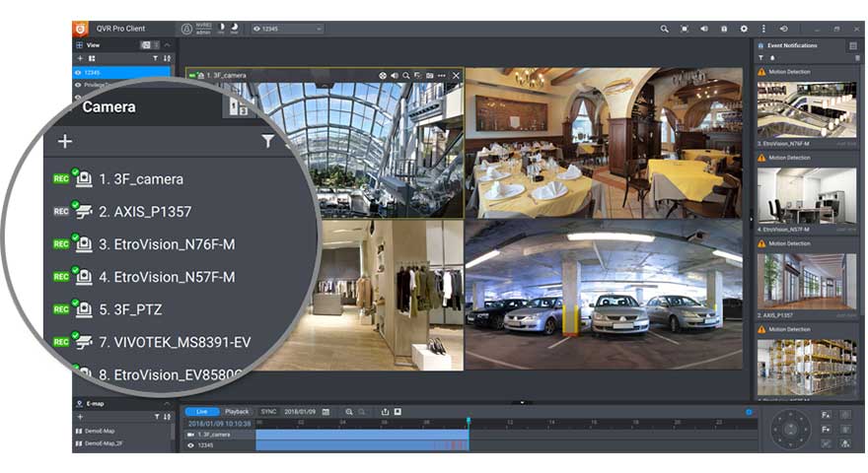The image size is (868, 473).
Task: Switch to night mode icon
Action: (x=234, y=28)
